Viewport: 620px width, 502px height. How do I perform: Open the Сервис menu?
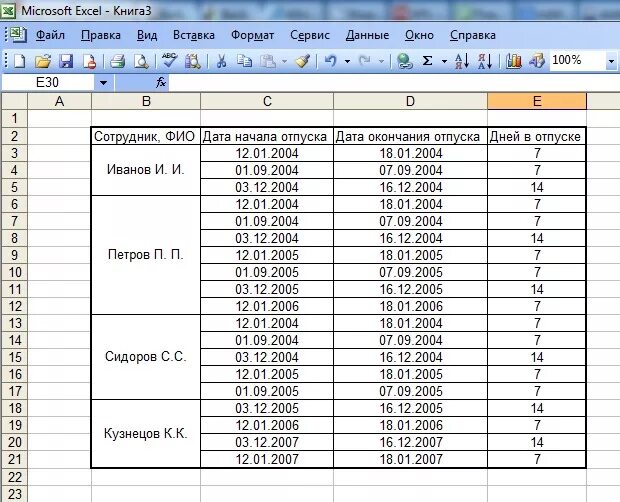[x=310, y=35]
